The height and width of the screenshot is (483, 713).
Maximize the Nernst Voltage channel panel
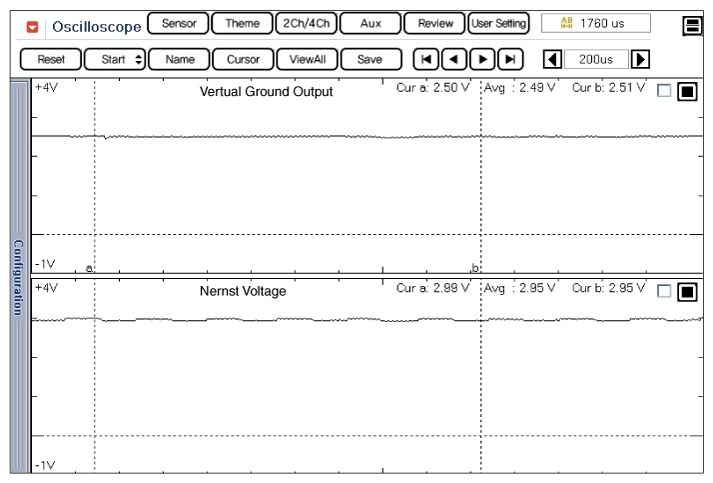(x=687, y=292)
